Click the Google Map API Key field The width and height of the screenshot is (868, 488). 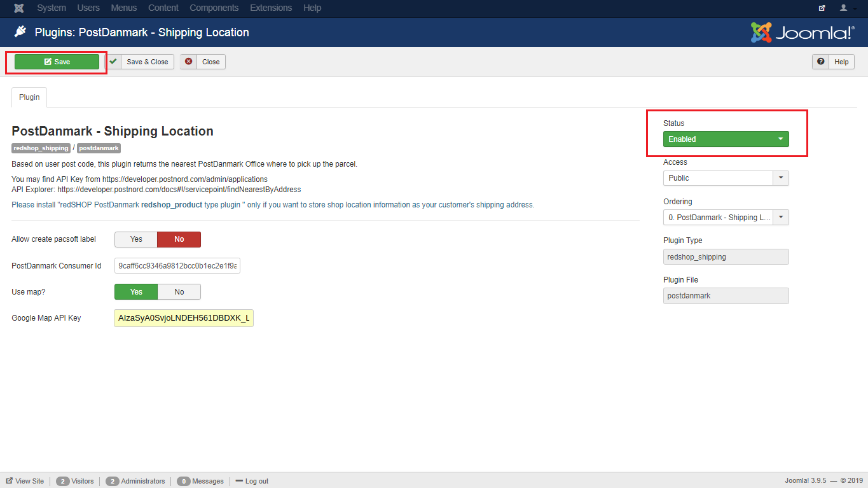click(x=184, y=318)
